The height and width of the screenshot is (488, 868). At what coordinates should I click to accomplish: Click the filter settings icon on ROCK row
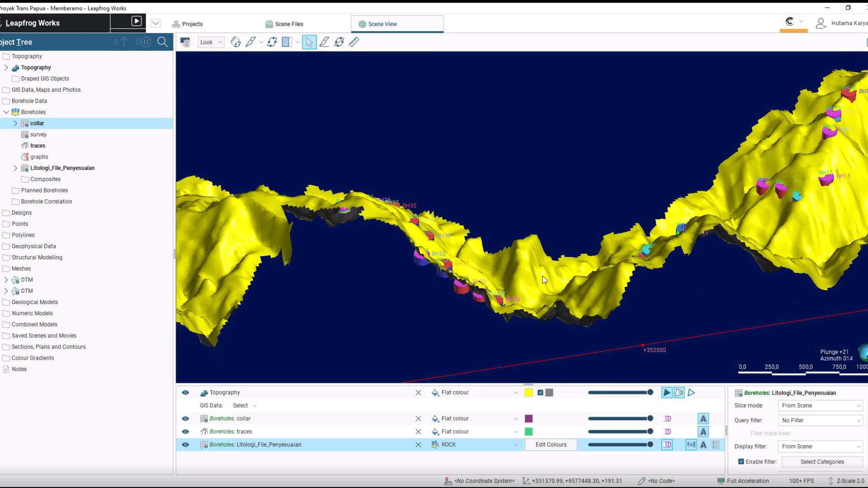(691, 445)
